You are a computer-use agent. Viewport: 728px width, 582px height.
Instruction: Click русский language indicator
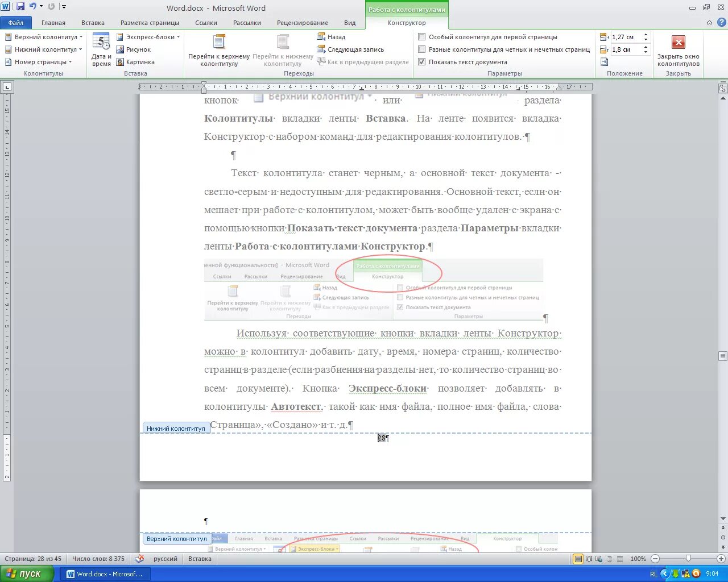coord(166,559)
